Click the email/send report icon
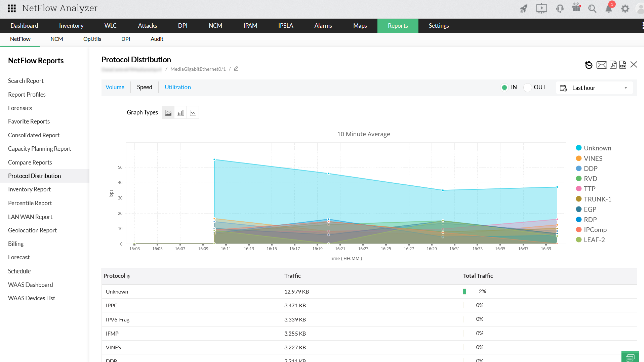Viewport: 644px width, 362px height. point(601,65)
